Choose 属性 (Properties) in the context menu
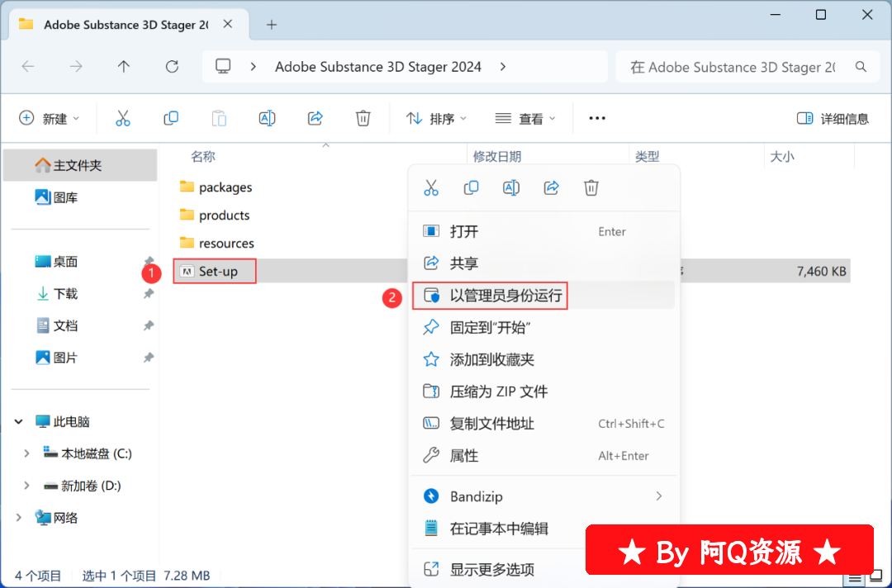This screenshot has height=588, width=892. point(543,456)
